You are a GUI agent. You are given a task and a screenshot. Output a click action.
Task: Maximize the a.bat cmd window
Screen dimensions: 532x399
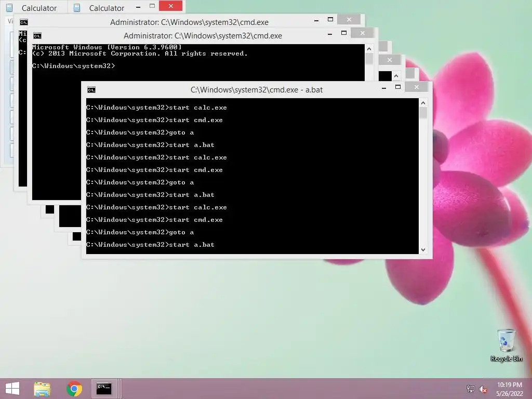(398, 87)
